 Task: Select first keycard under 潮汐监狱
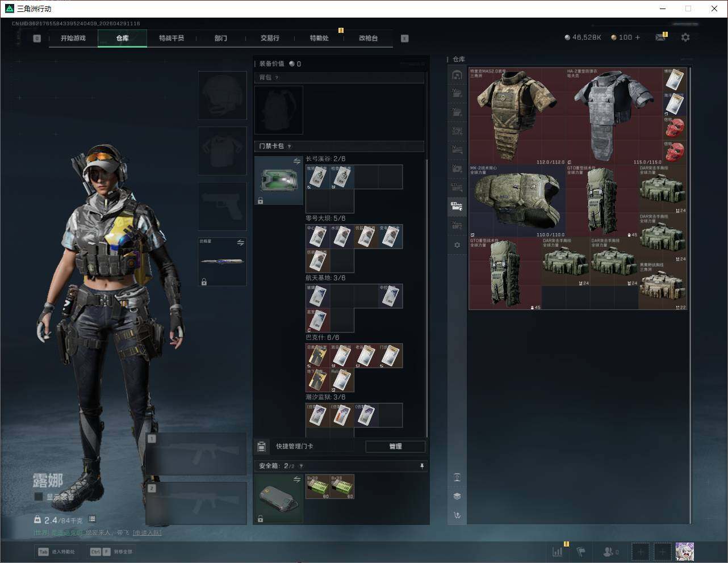point(318,415)
